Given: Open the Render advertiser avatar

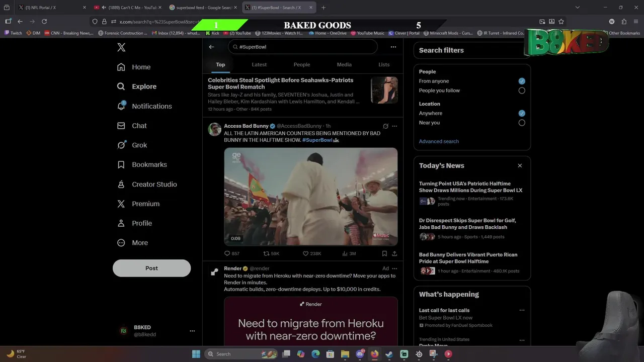Looking at the screenshot, I should tap(215, 271).
